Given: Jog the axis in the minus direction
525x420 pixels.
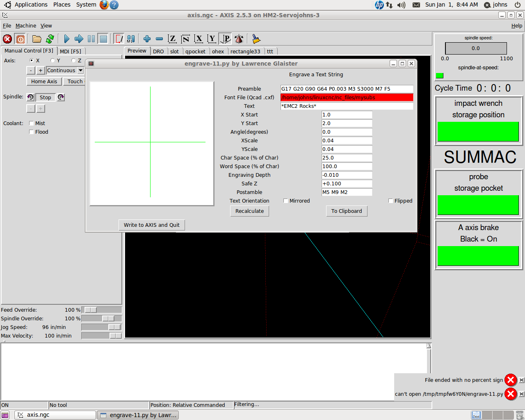Looking at the screenshot, I should coord(31,71).
